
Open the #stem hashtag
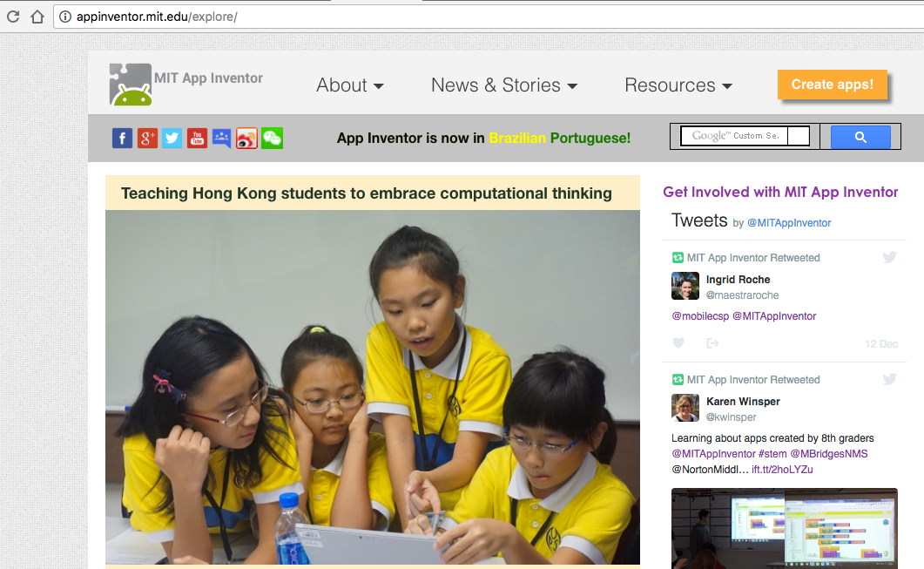(772, 454)
